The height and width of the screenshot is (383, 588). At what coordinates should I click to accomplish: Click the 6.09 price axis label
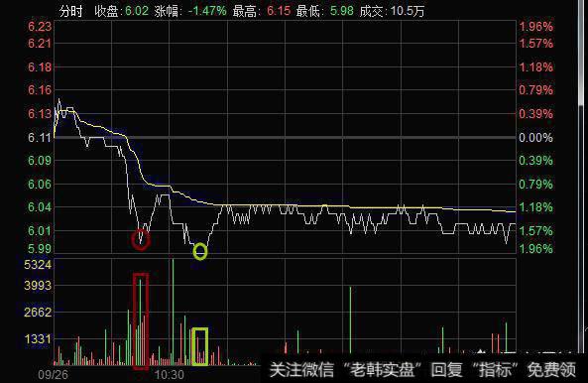40,161
